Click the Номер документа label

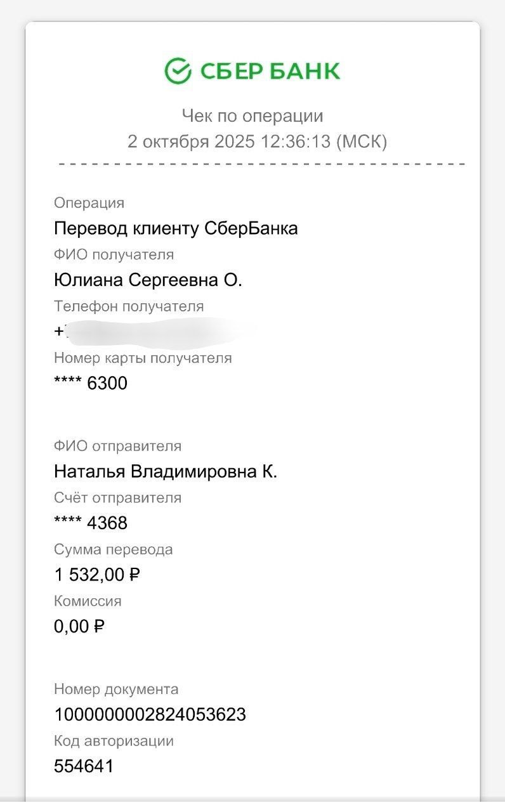[x=116, y=689]
